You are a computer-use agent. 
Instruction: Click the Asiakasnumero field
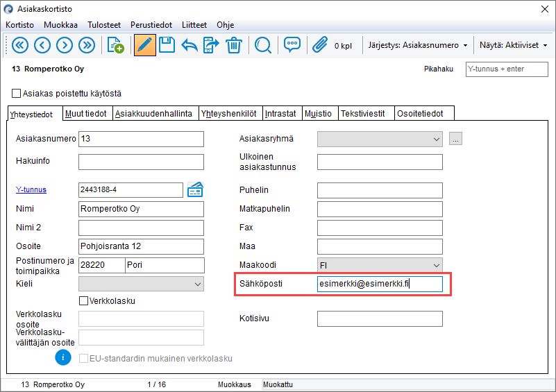141,139
